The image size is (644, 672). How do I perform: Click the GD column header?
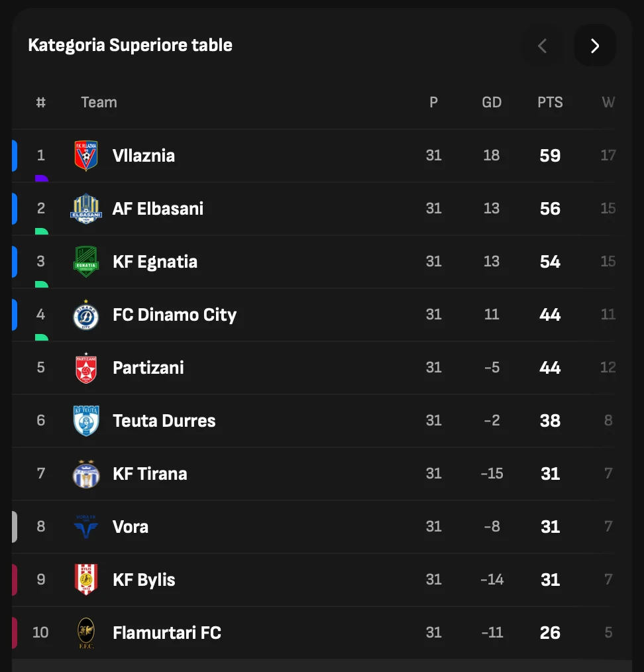(x=492, y=103)
